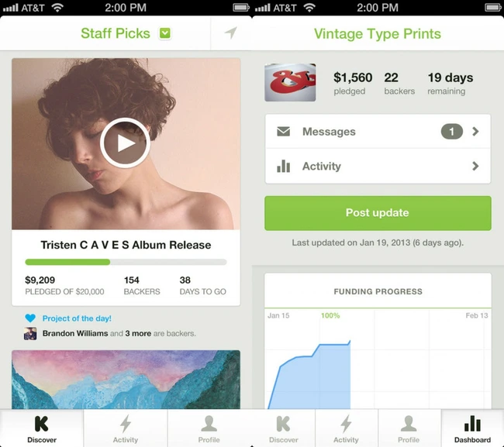
Task: Open the Dashboard bar chart tab
Action: [472, 428]
